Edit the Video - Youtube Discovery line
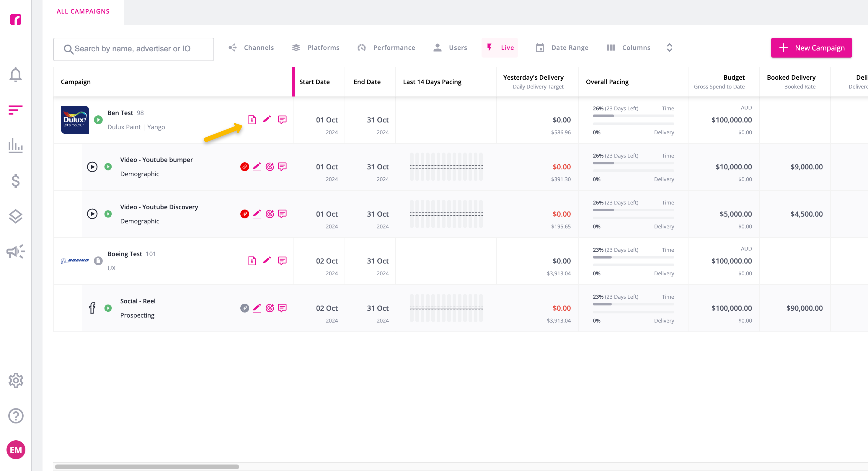Image resolution: width=868 pixels, height=471 pixels. (257, 214)
